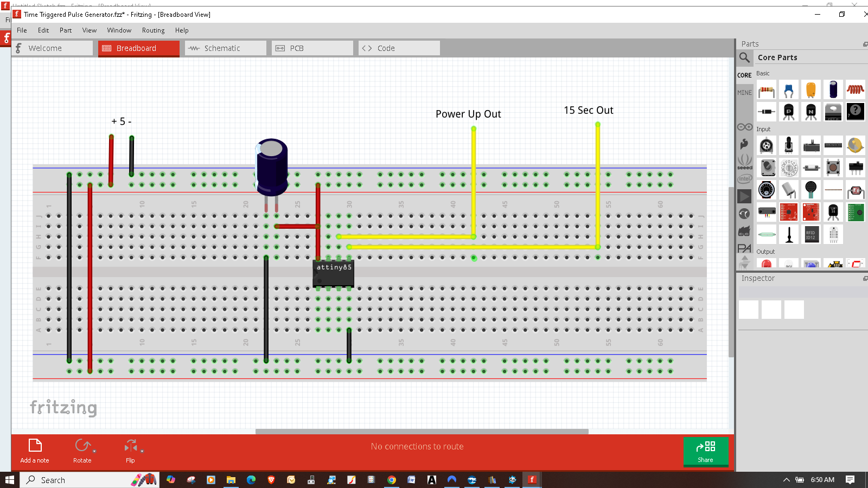The width and height of the screenshot is (868, 488).
Task: Switch to the Schematic view tab
Action: [x=226, y=48]
